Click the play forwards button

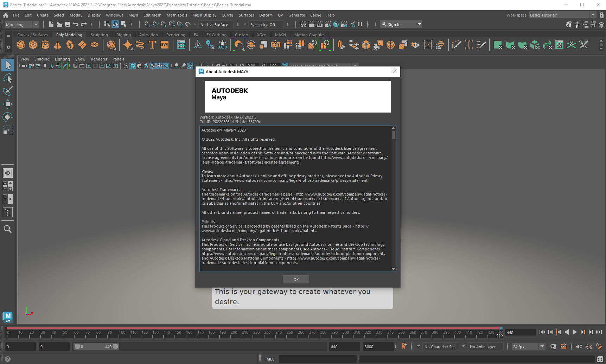pos(574,332)
